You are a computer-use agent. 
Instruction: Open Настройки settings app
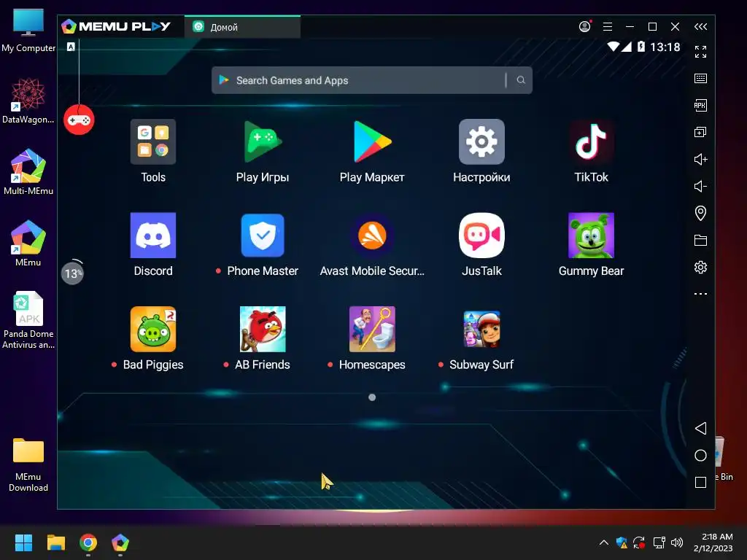[481, 142]
